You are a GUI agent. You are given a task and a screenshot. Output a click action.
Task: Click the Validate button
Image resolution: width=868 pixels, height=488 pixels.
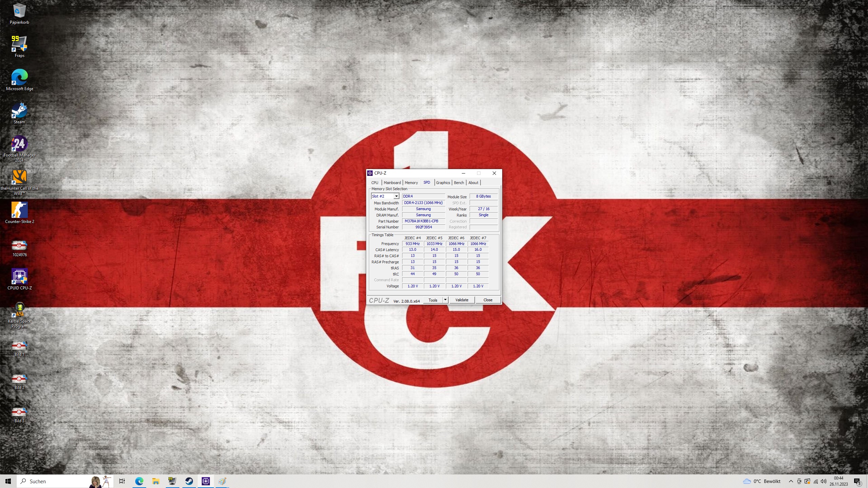tap(462, 300)
